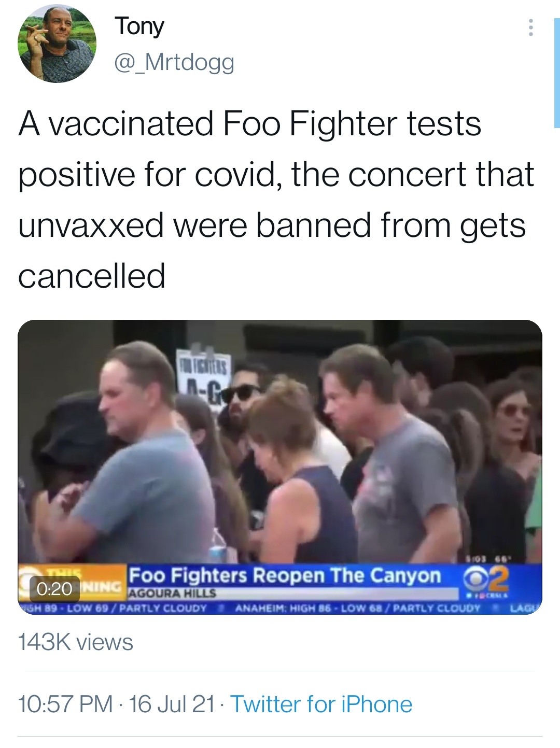Open the three-dot more options menu
560x748 pixels.
tap(530, 27)
